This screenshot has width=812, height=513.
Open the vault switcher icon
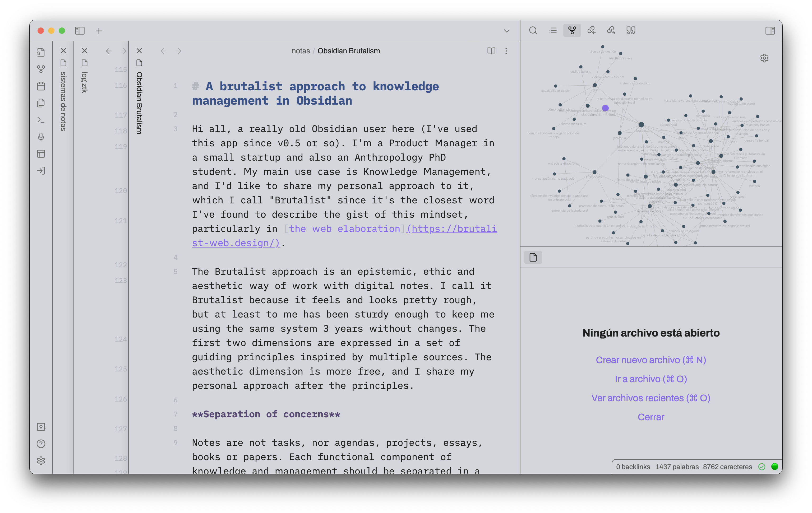coord(41,427)
